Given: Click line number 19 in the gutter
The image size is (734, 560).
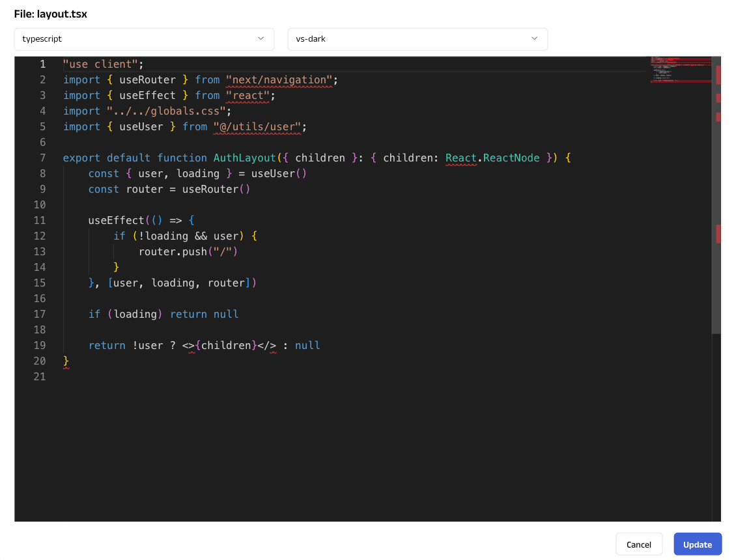Looking at the screenshot, I should (x=39, y=346).
